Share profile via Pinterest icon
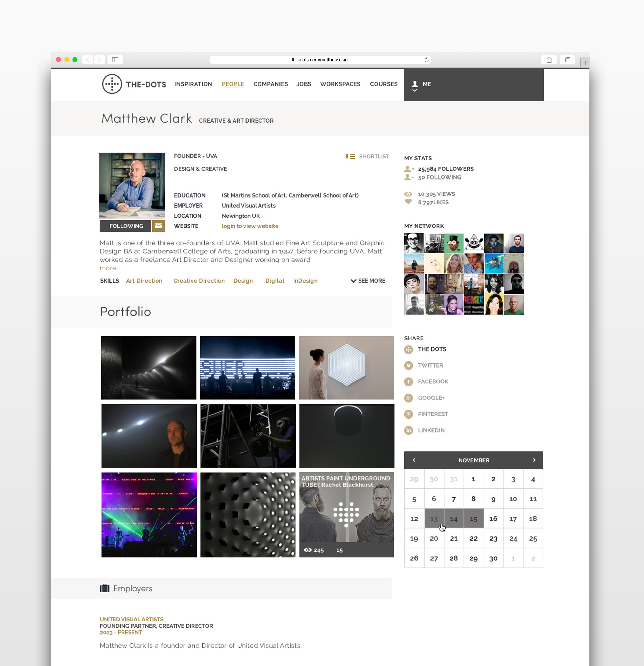 409,414
